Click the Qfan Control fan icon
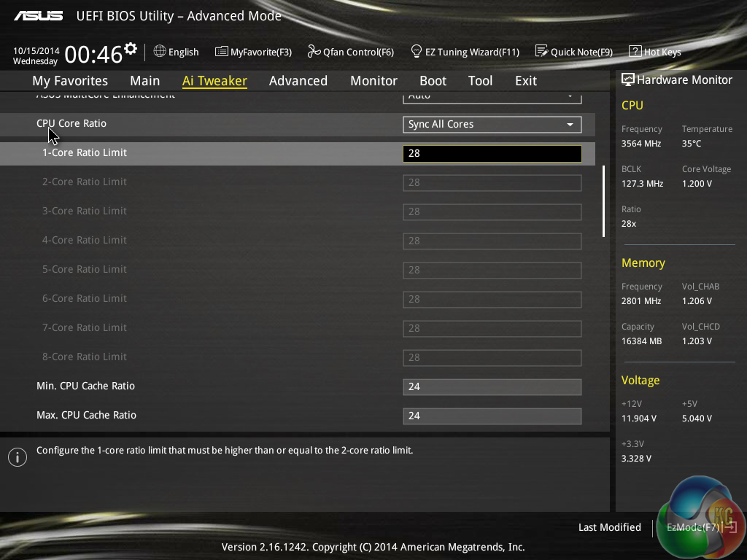 tap(314, 51)
